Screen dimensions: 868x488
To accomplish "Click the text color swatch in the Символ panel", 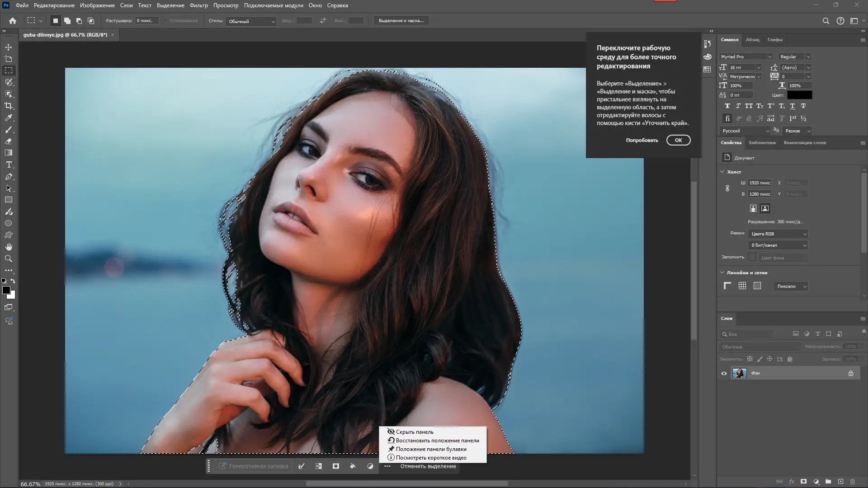I will tap(799, 95).
